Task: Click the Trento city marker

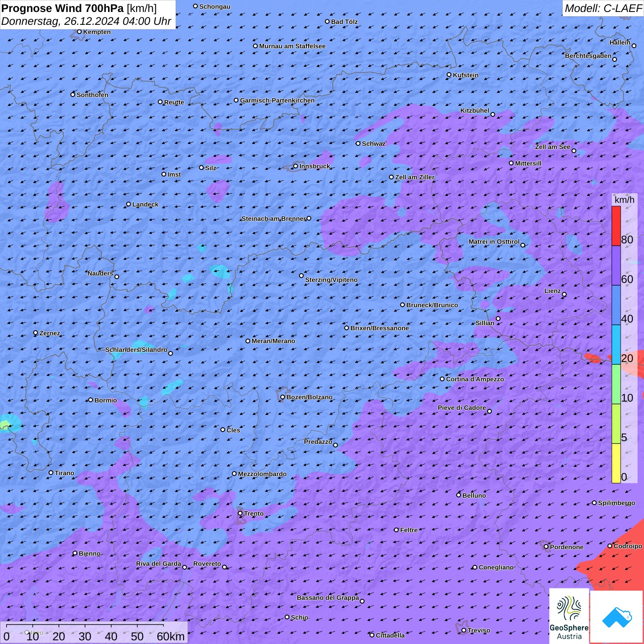Action: click(240, 513)
